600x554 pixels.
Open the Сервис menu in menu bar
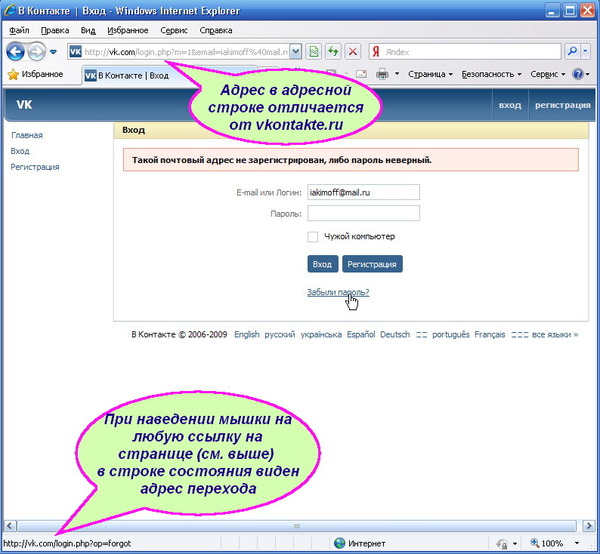pyautogui.click(x=174, y=30)
